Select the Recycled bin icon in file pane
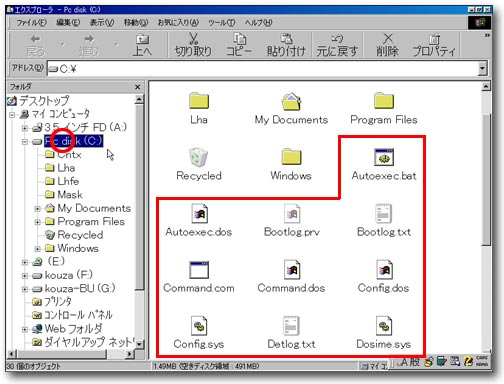Screen dimensions: 504x384 click(x=198, y=157)
